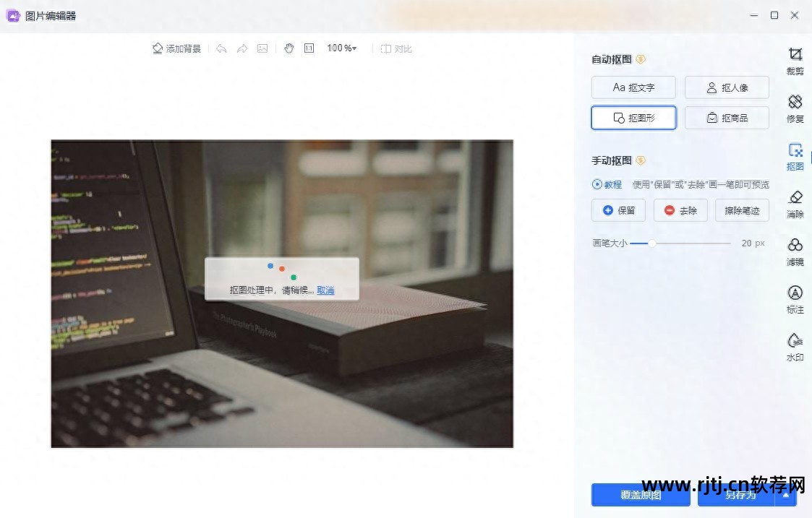Open the 裁剪 crop tool
Viewport: 812px width, 518px height.
(795, 61)
